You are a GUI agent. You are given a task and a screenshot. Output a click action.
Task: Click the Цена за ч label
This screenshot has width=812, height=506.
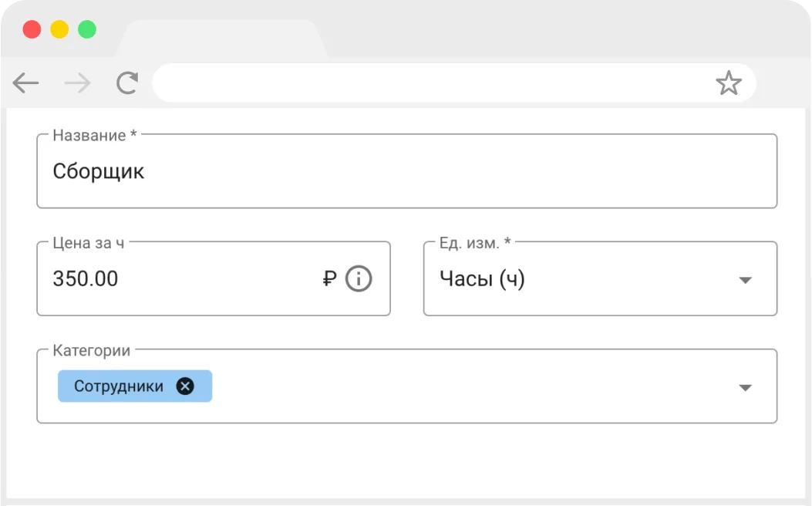tap(89, 243)
